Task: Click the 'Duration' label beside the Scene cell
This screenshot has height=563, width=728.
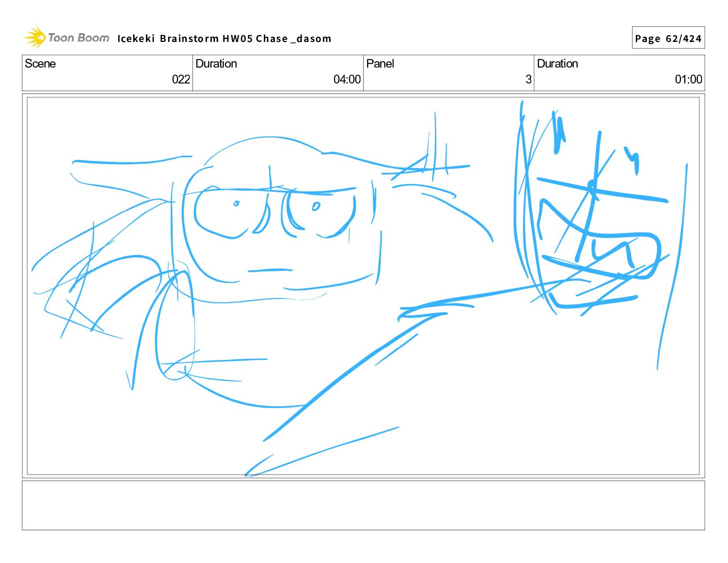Action: tap(216, 64)
